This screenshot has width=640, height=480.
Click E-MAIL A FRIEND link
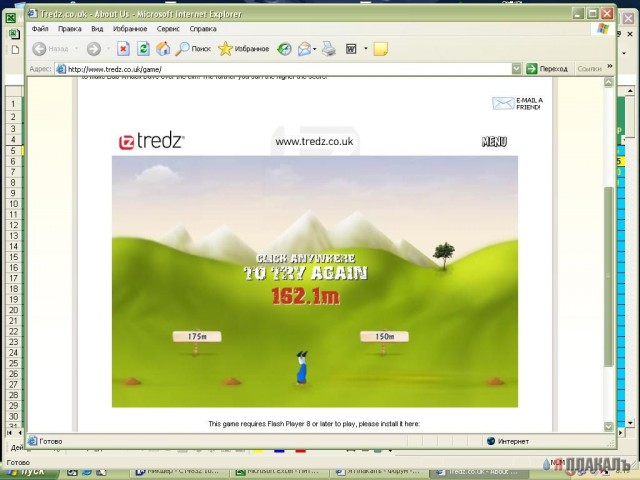pos(529,104)
